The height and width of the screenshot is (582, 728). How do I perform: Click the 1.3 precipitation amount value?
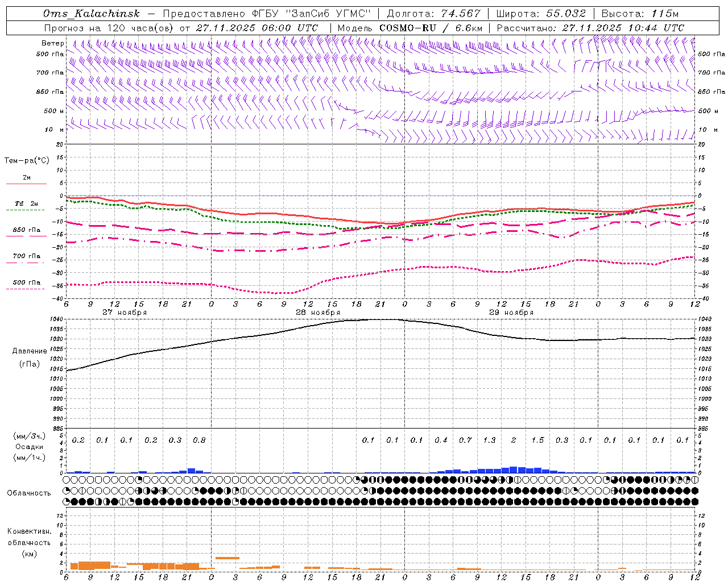(x=489, y=440)
